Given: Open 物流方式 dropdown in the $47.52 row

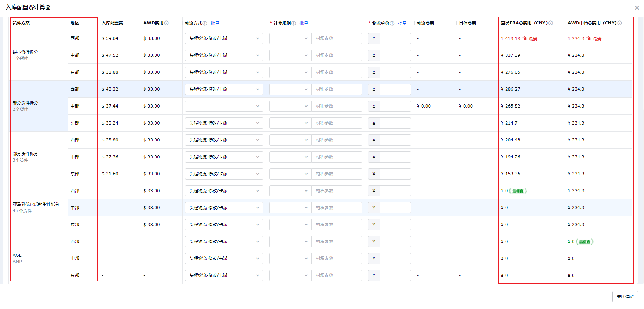Looking at the screenshot, I should point(224,55).
